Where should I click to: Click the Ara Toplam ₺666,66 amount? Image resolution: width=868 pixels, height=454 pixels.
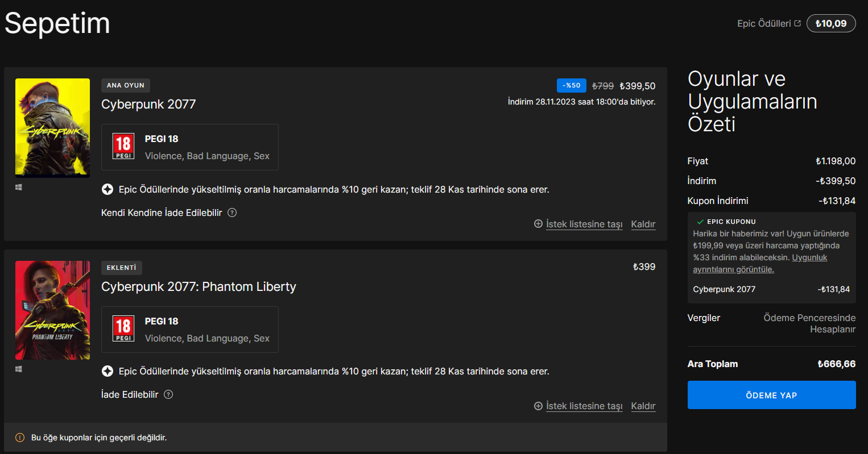(837, 364)
